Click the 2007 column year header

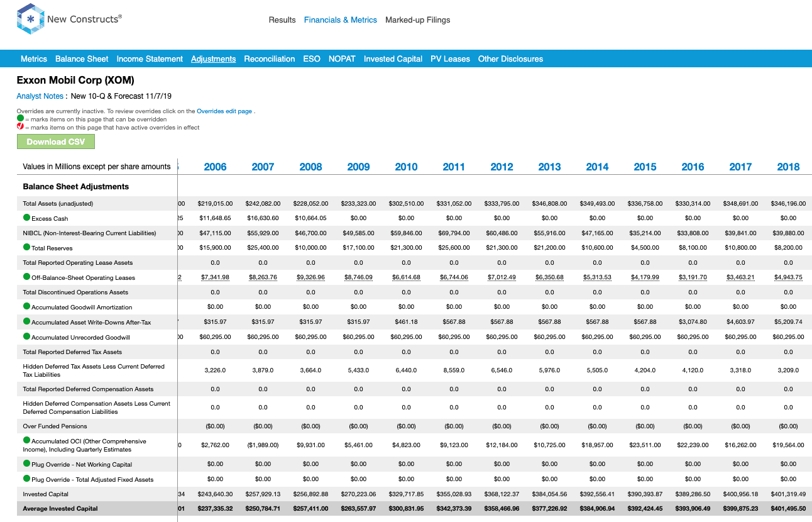(263, 167)
